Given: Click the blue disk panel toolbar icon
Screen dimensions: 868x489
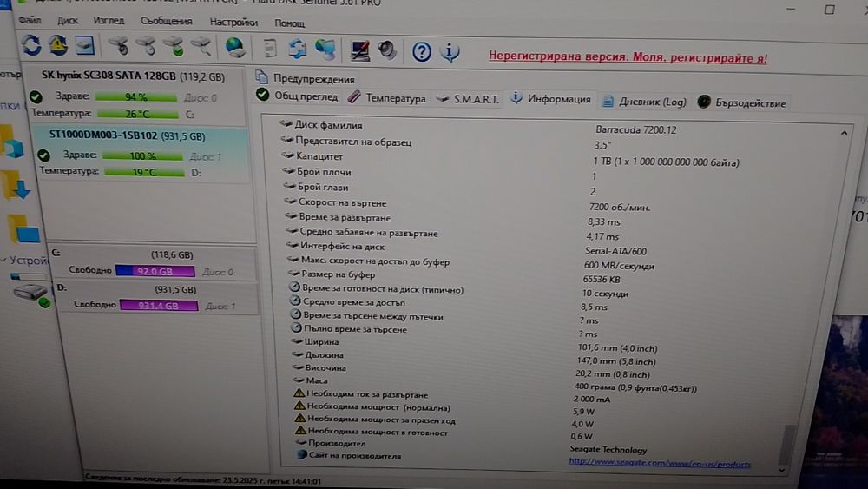Looking at the screenshot, I should pyautogui.click(x=84, y=46).
